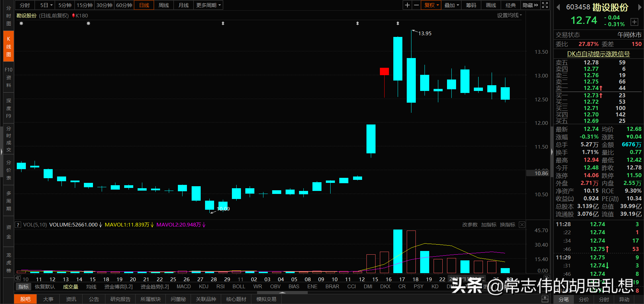This screenshot has height=304, width=644.
Task: Switch to 异动 tab in trade list
Action: (624, 299)
